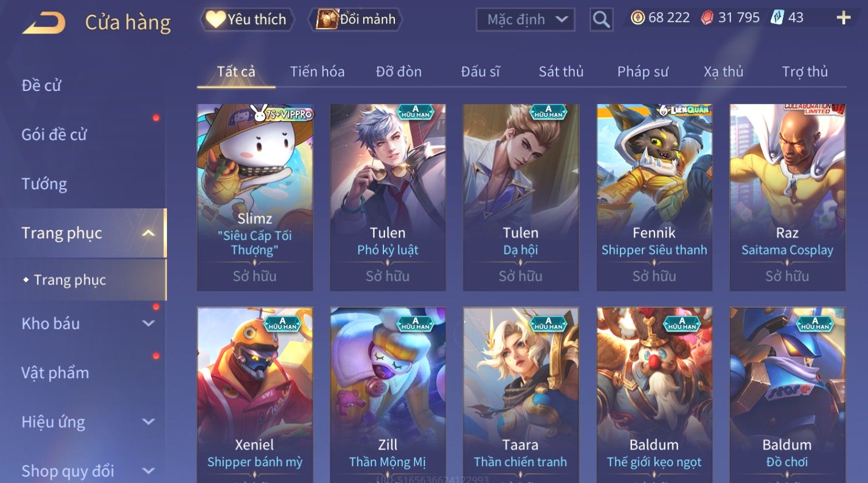Switch to the Pháp sư tab
This screenshot has height=483, width=868.
(x=643, y=71)
